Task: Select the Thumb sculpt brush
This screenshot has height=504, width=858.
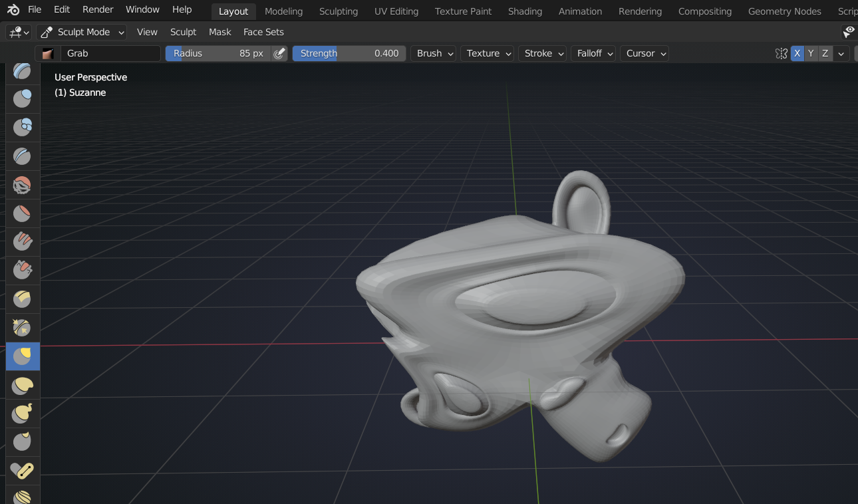Action: [23, 442]
